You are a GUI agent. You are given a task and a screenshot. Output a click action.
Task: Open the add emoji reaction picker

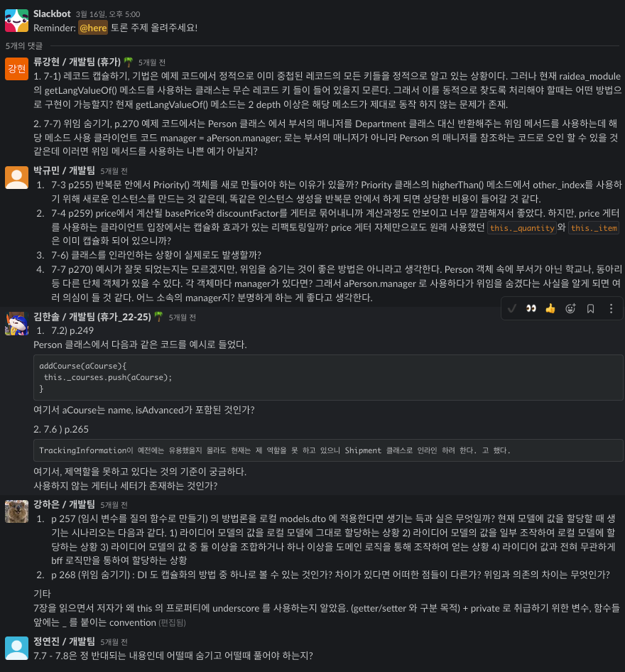coord(570,308)
